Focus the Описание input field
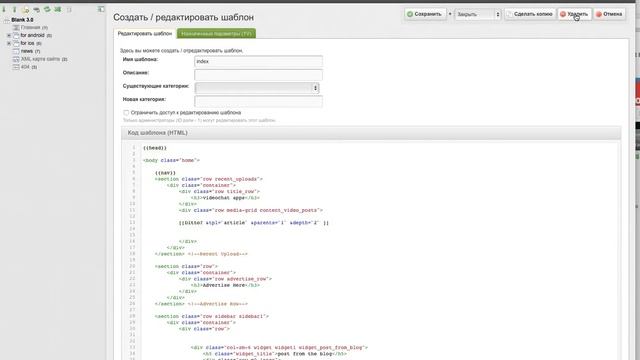 point(258,75)
